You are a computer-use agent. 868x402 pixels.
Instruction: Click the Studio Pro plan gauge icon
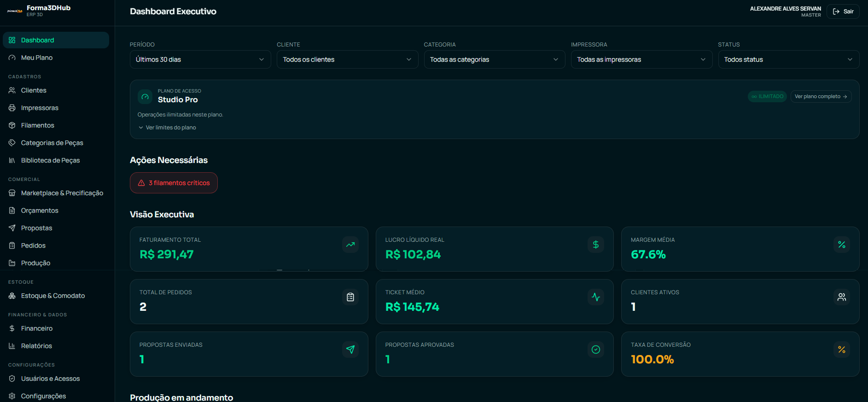[145, 97]
